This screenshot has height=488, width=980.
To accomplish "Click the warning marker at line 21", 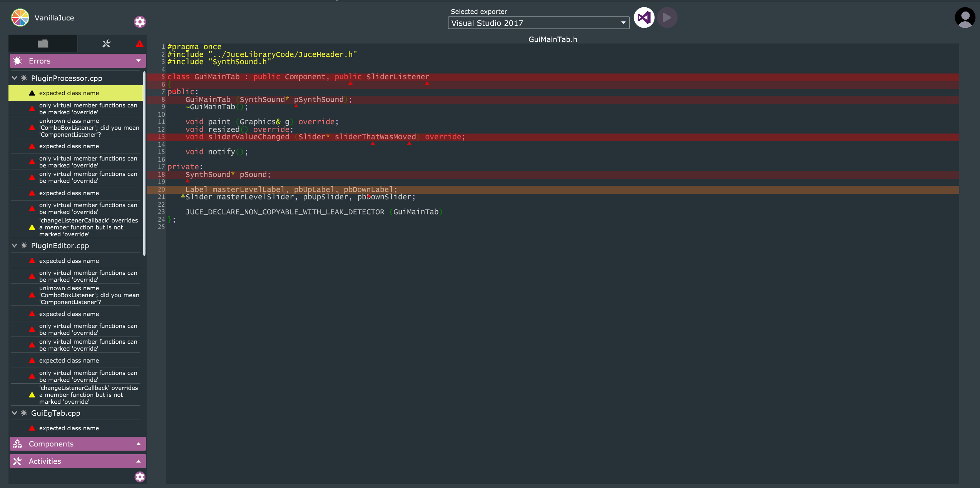I will [x=183, y=196].
